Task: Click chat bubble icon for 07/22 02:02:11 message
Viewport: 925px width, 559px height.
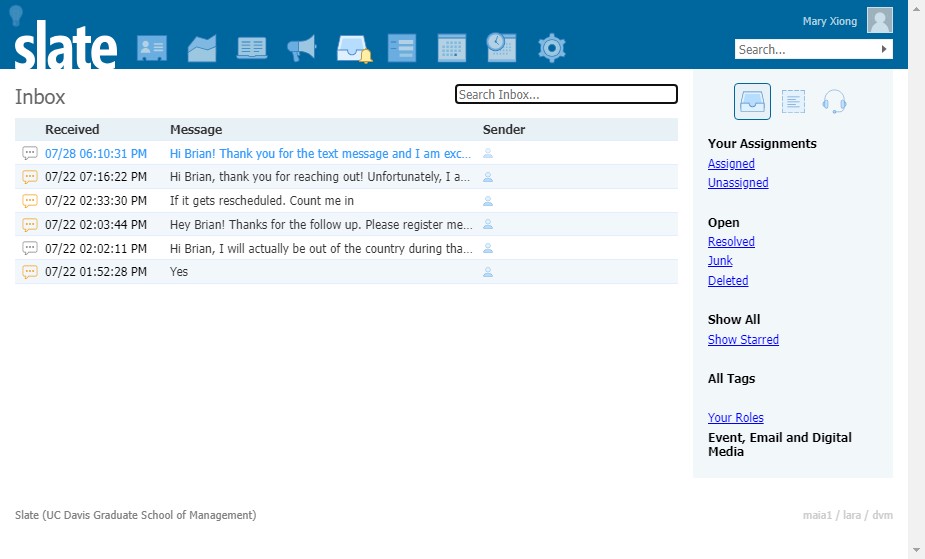Action: (29, 248)
